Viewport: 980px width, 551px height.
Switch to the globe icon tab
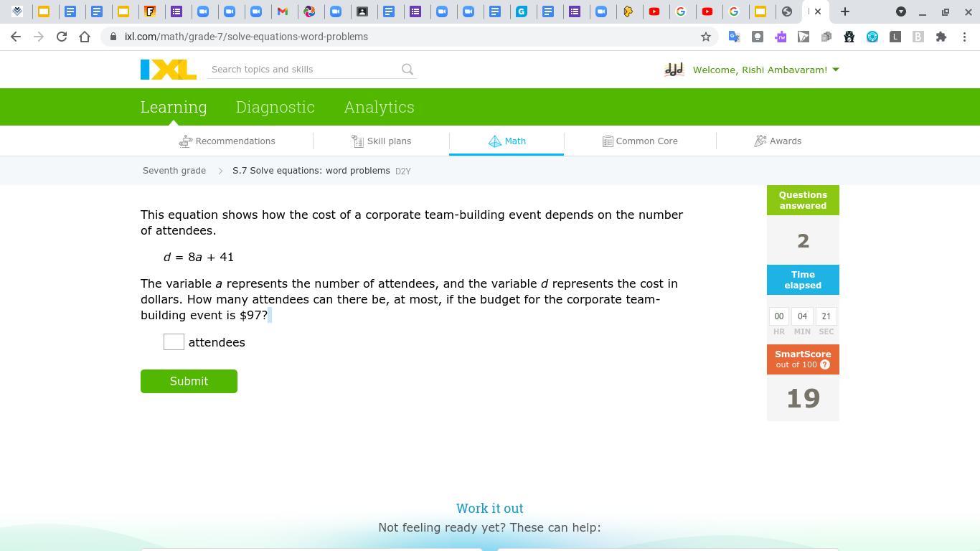pos(787,11)
